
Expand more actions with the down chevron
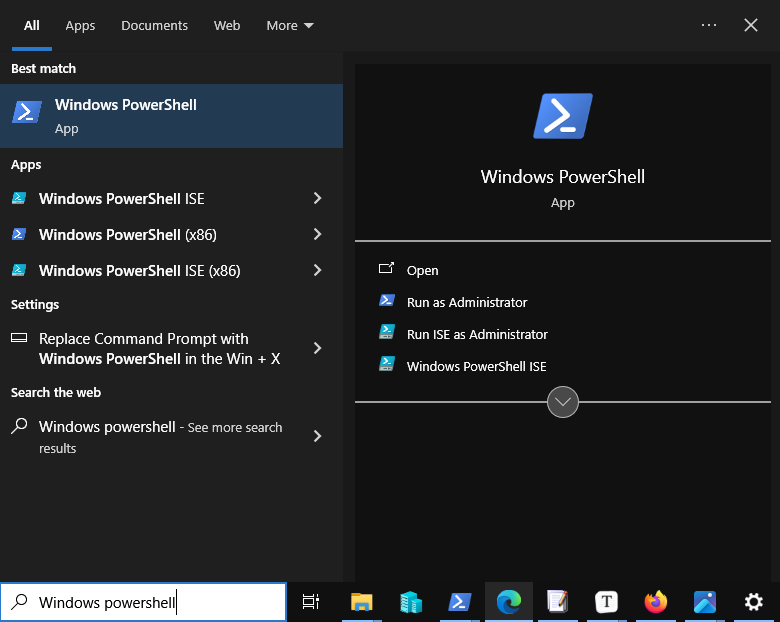(x=563, y=402)
